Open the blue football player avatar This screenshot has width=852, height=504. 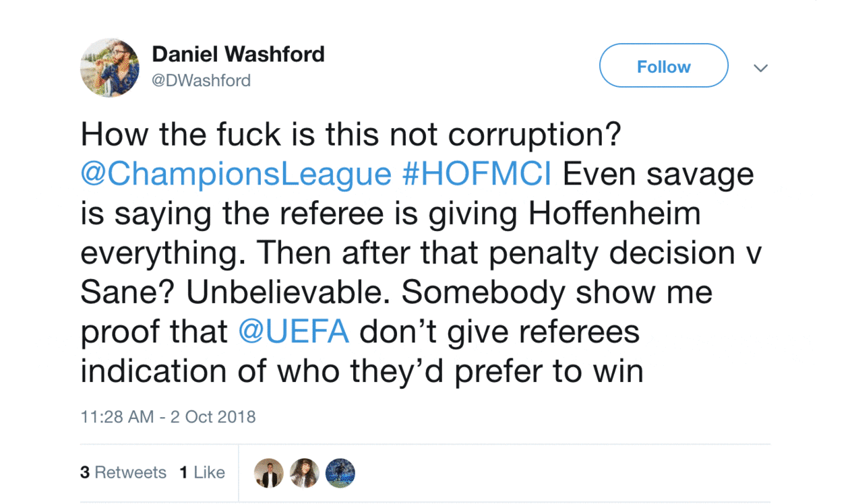pos(340,473)
